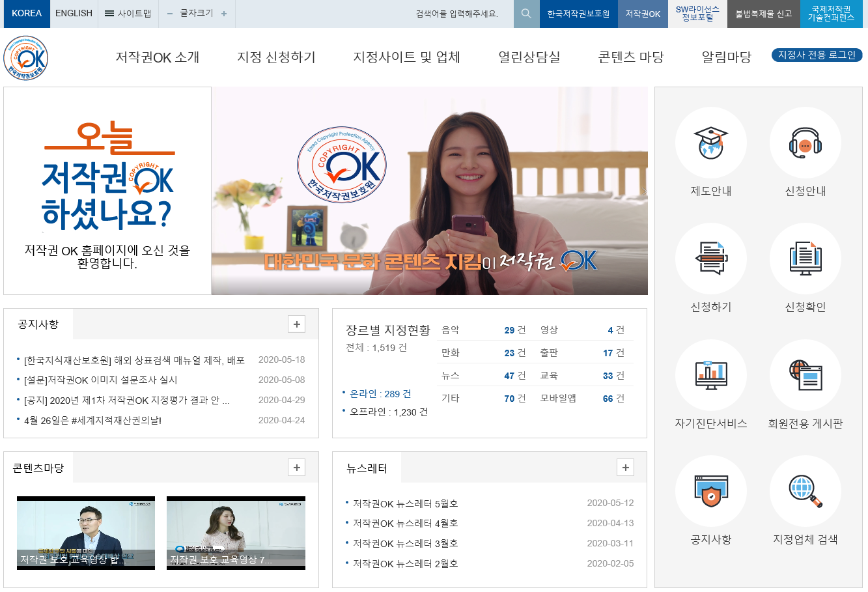The width and height of the screenshot is (868, 592).
Task: Open 저작권OK 뉴스레터 2월호
Action: pyautogui.click(x=405, y=563)
